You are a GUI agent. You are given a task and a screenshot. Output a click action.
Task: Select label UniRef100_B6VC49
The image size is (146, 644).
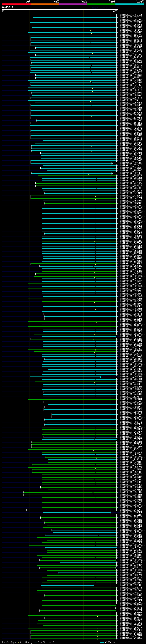point(131,65)
